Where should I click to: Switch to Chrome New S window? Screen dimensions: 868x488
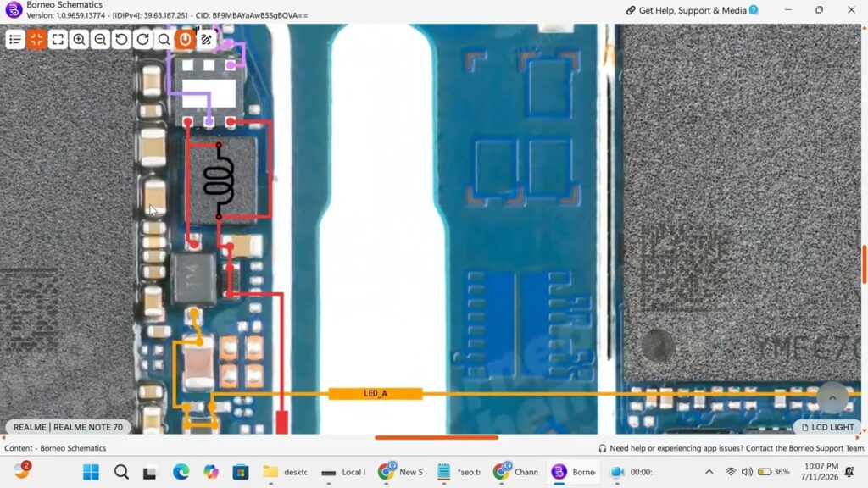coord(401,472)
